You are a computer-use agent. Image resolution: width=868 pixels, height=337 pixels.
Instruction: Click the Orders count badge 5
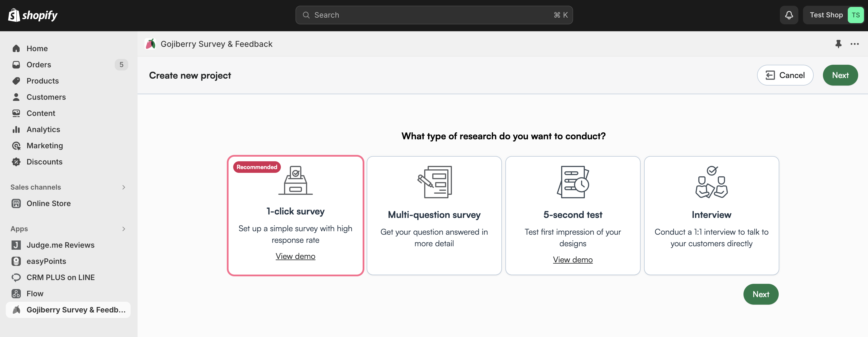click(121, 65)
